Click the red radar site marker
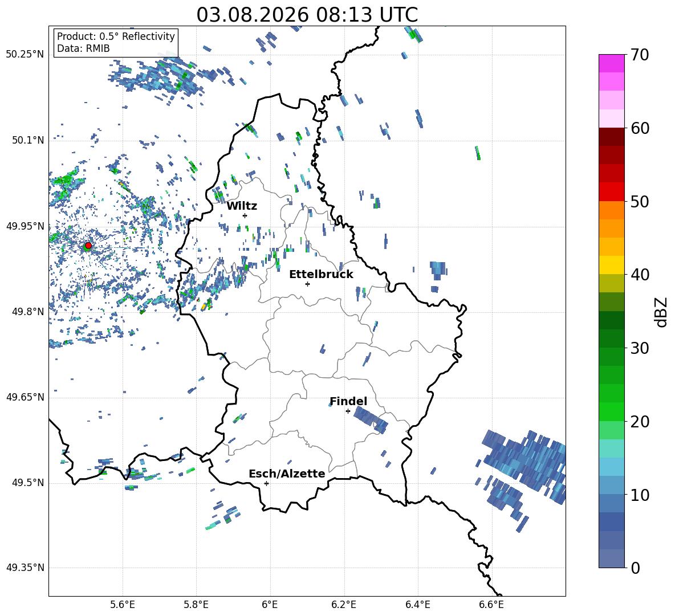 point(88,246)
